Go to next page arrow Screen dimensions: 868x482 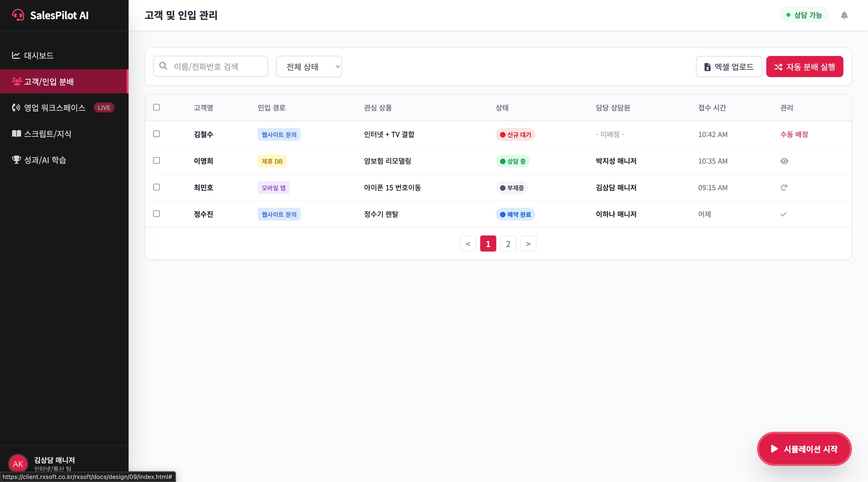pyautogui.click(x=528, y=244)
